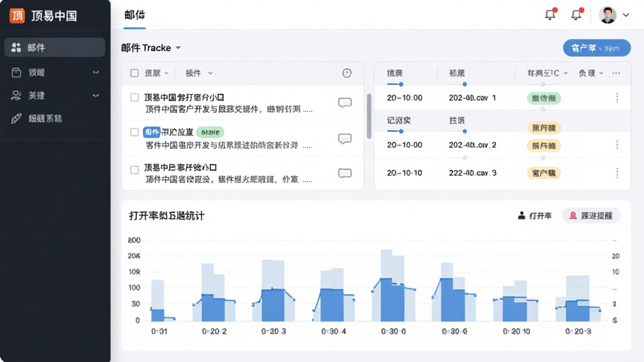The image size is (644, 362).
Task: Click the 202-40.oiv,2 cell
Action: (x=472, y=145)
